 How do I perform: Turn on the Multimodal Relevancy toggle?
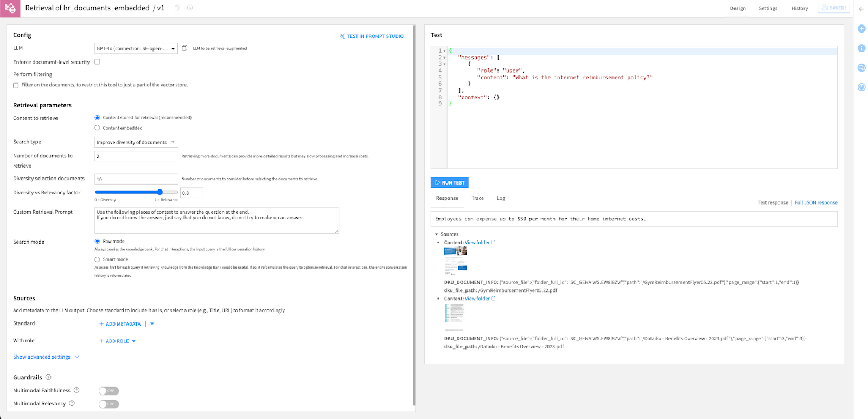108,404
